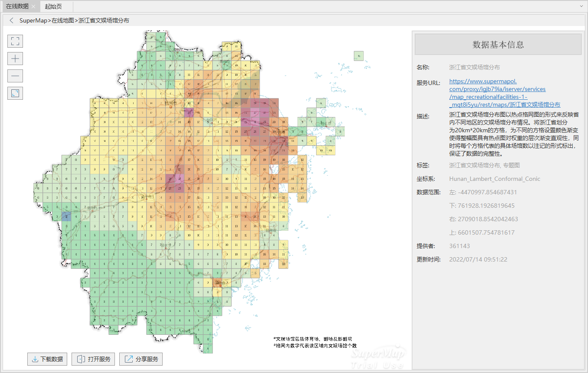Go back using the breadcrumb arrow
This screenshot has width=588, height=373.
click(x=11, y=20)
